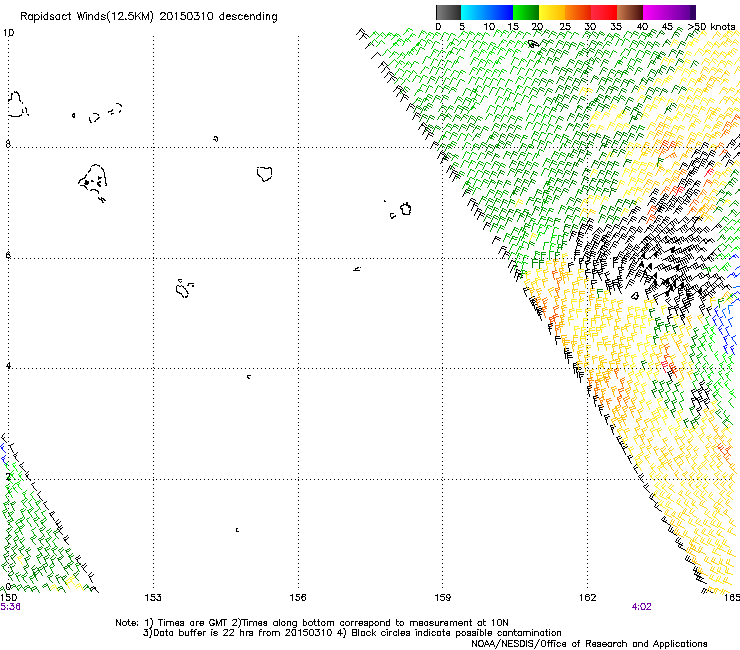740x650 pixels.
Task: Click the '40' legend speed label
Action: pos(642,27)
